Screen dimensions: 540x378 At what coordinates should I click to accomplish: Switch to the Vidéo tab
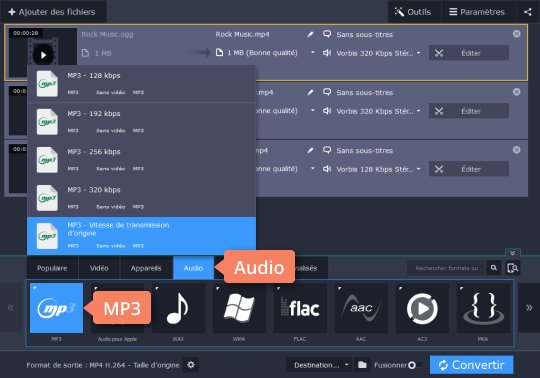(99, 268)
